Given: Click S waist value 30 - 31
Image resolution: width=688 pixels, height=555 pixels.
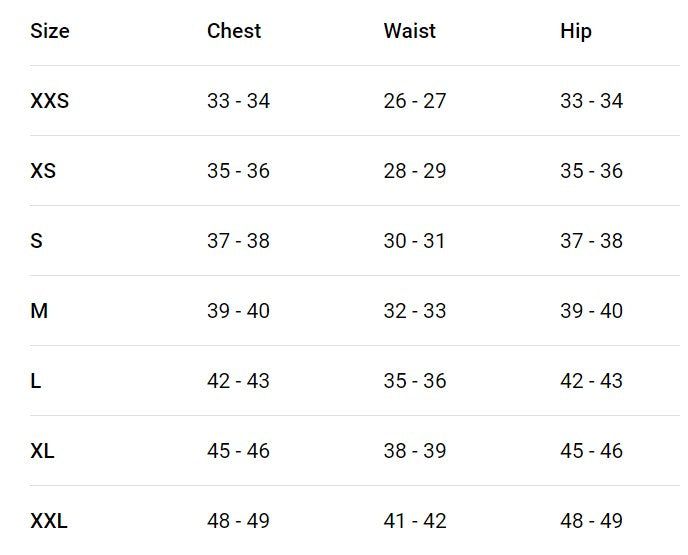Looking at the screenshot, I should (414, 241).
